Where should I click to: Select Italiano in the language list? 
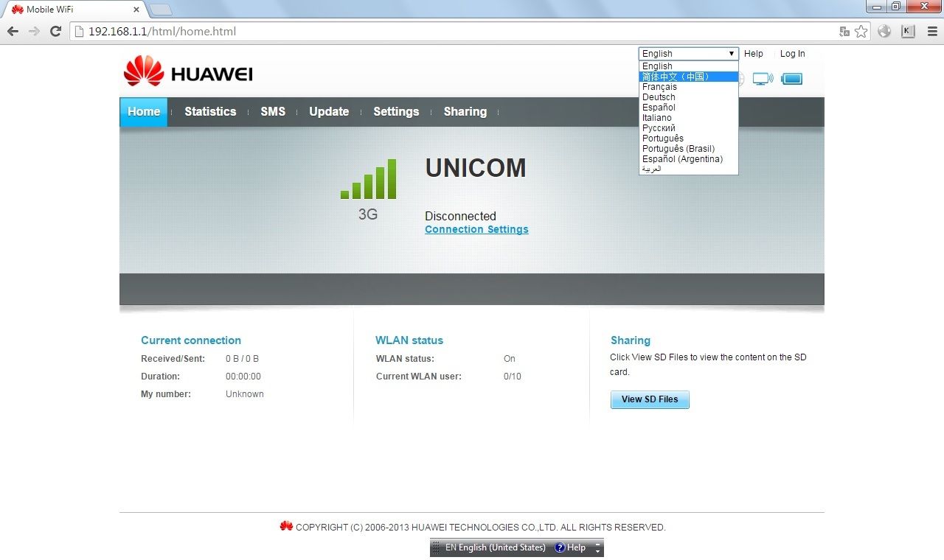(689, 118)
